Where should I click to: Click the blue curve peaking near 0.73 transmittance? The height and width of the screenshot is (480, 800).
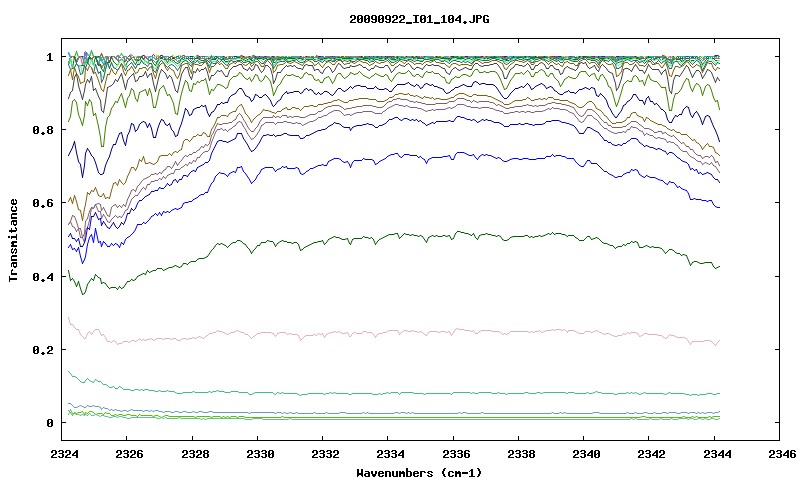click(x=393, y=156)
